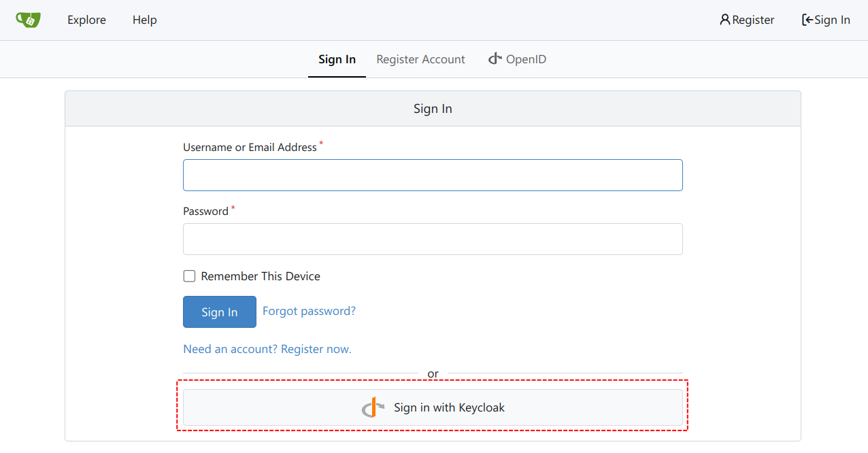
Task: Open the Gitea logo home icon
Action: [x=29, y=20]
